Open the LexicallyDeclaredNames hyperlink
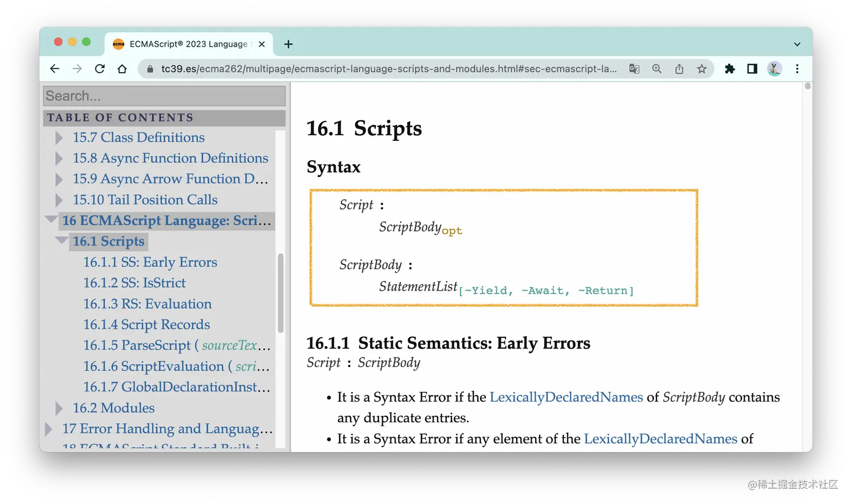The height and width of the screenshot is (504, 852). click(566, 397)
